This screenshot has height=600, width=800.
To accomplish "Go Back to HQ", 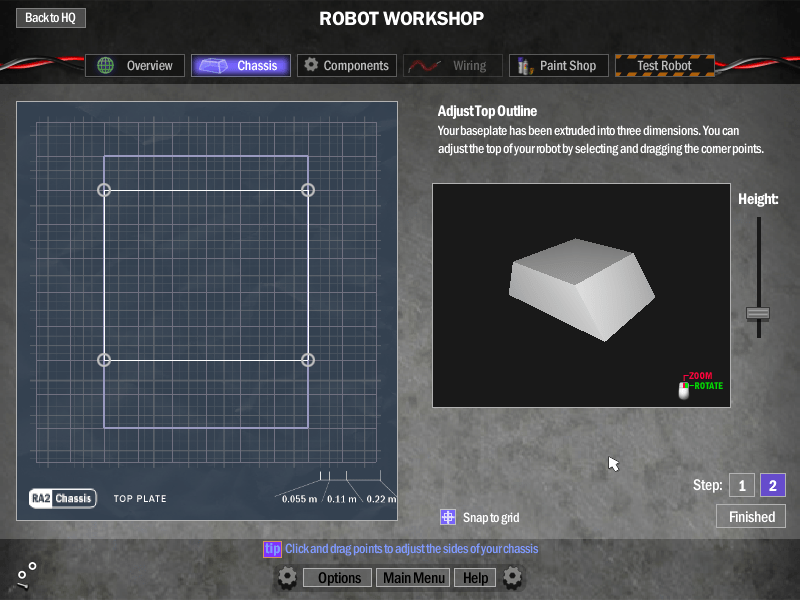I will click(50, 18).
